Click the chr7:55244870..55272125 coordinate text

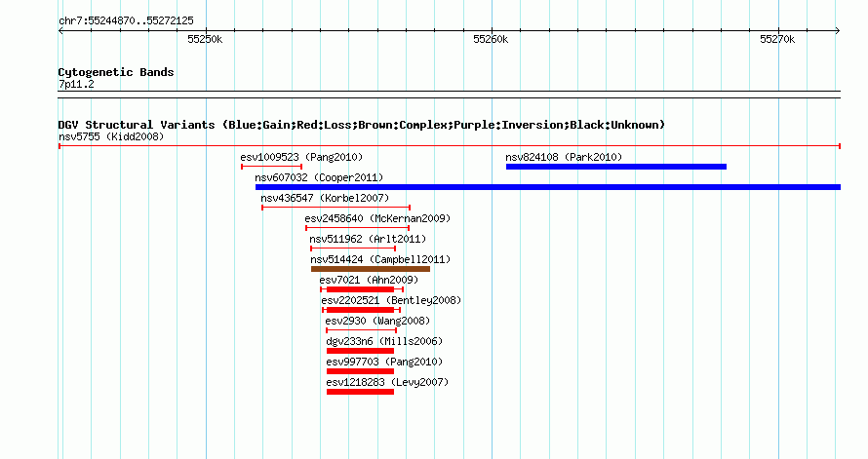[x=126, y=21]
